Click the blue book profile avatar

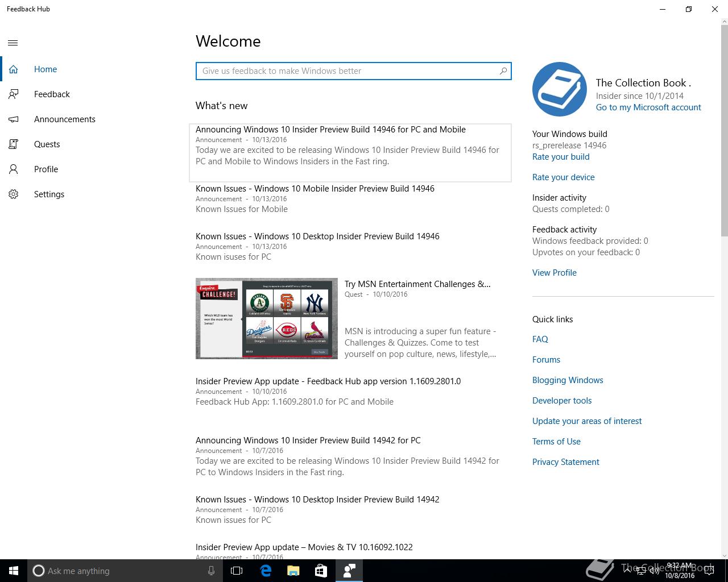(560, 89)
